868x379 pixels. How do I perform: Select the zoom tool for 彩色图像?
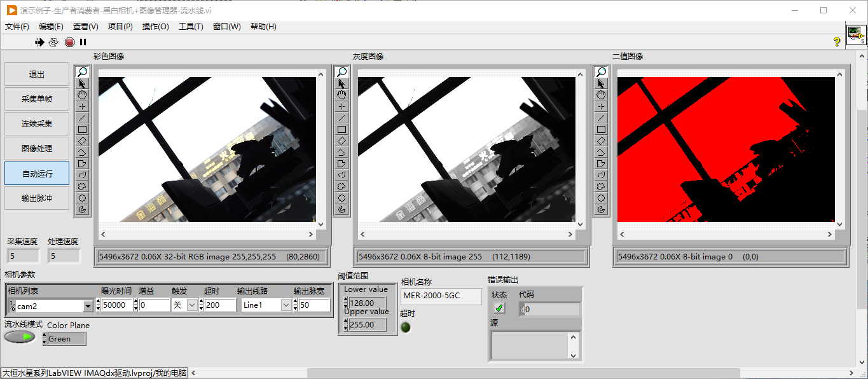pyautogui.click(x=83, y=72)
